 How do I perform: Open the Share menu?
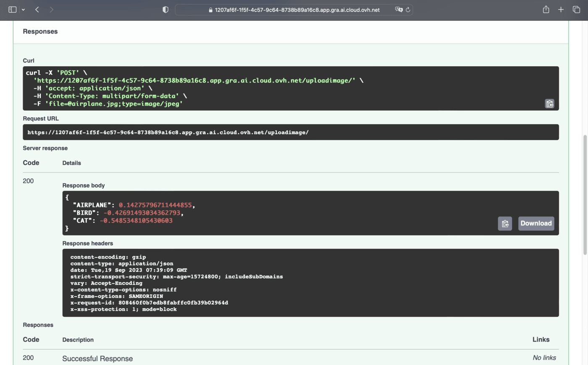click(546, 10)
